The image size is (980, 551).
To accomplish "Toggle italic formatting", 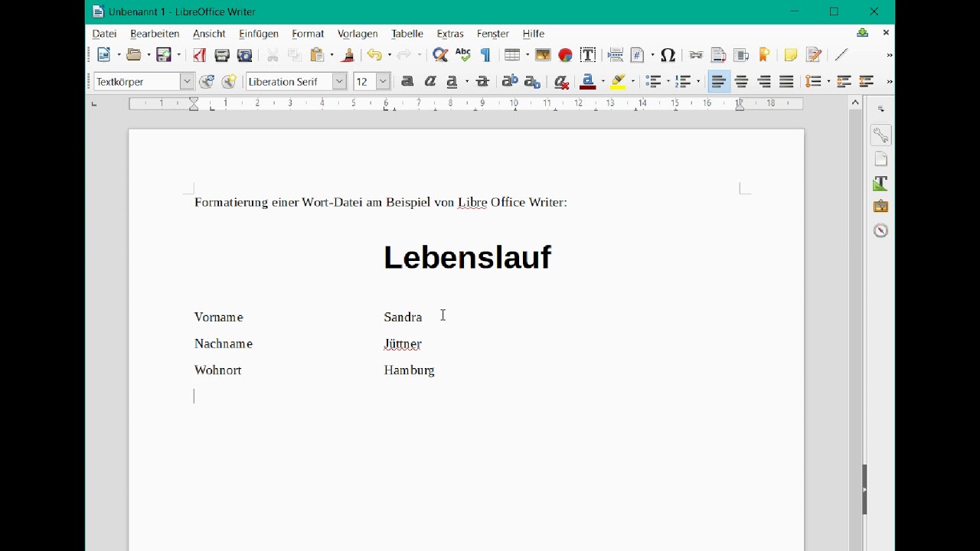I will (430, 81).
